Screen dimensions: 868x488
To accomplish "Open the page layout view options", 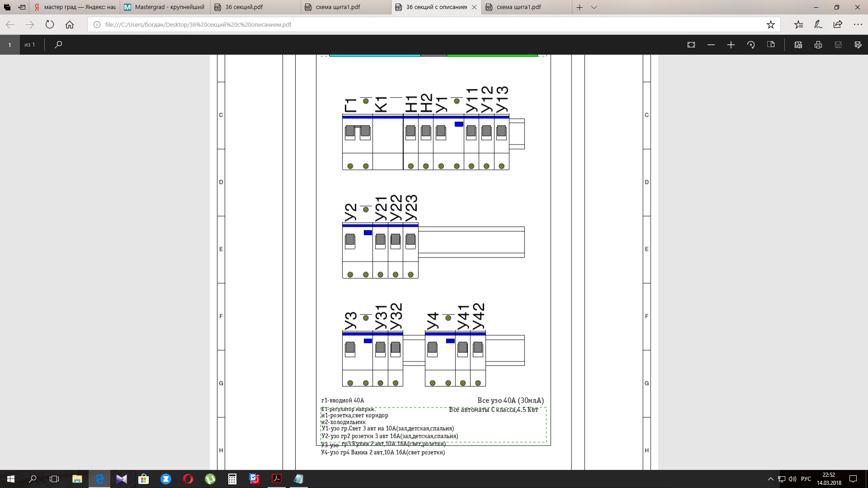I will pos(771,45).
